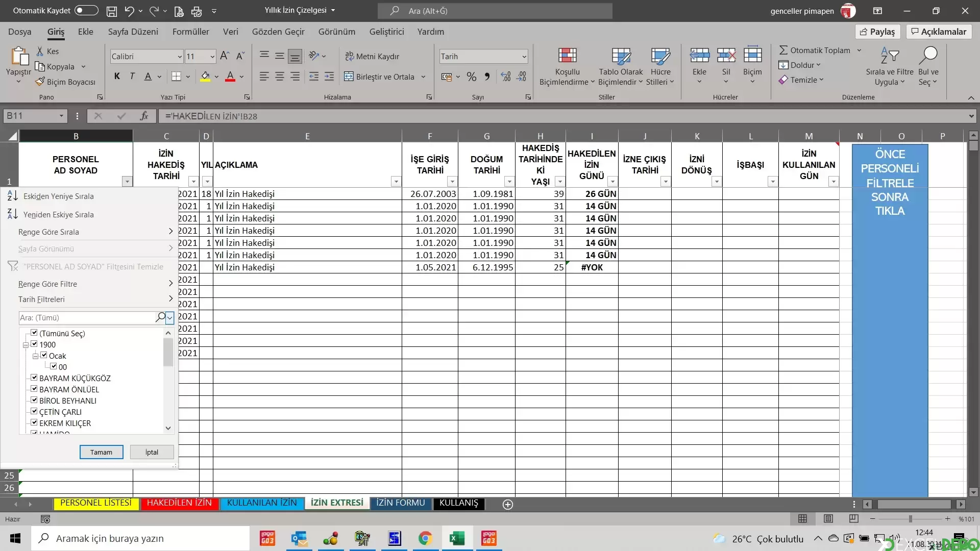Collapse the 1900 tree node
Viewport: 980px width, 551px height.
(26, 345)
